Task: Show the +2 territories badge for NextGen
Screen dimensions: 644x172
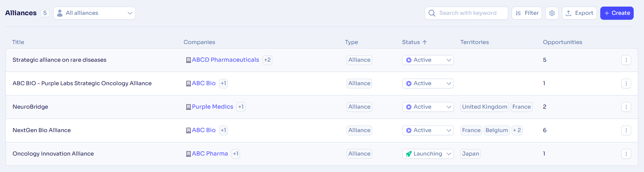Action: pyautogui.click(x=517, y=130)
